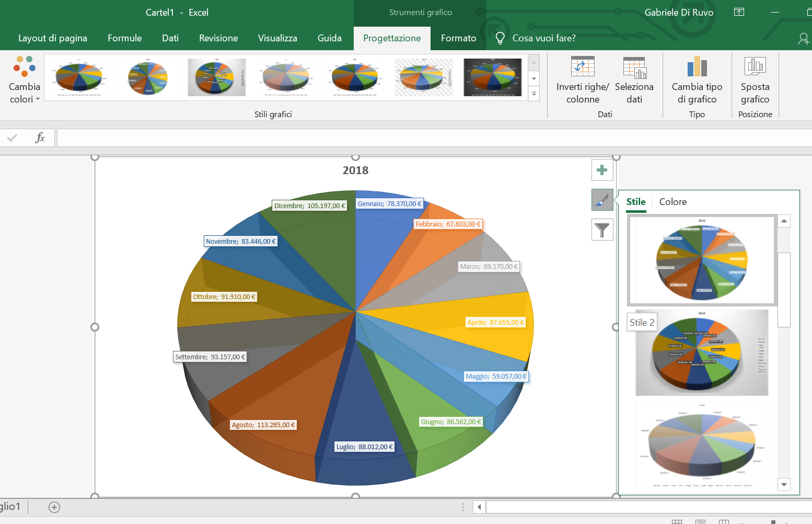This screenshot has height=524, width=812.
Task: Open Seleziona dati dialog
Action: coord(634,67)
